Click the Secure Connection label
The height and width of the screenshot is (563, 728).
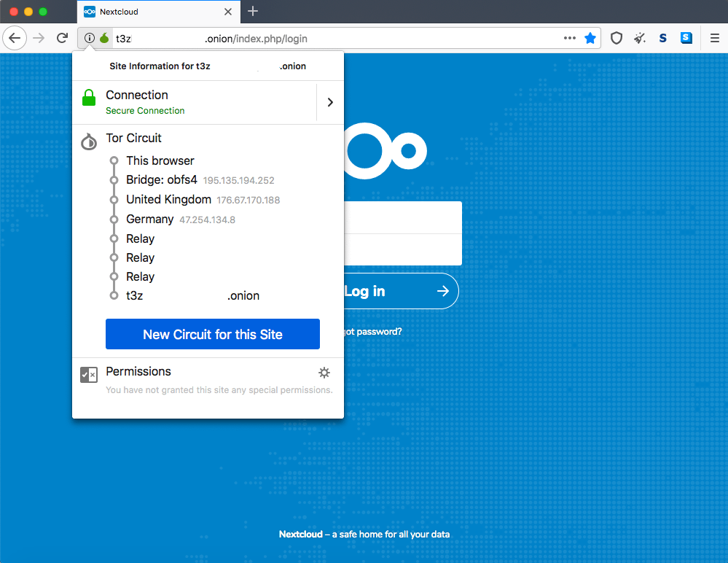[x=145, y=111]
